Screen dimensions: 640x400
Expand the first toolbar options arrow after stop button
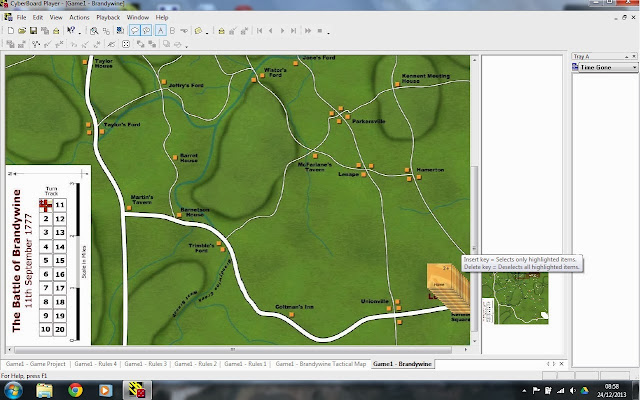tap(329, 33)
